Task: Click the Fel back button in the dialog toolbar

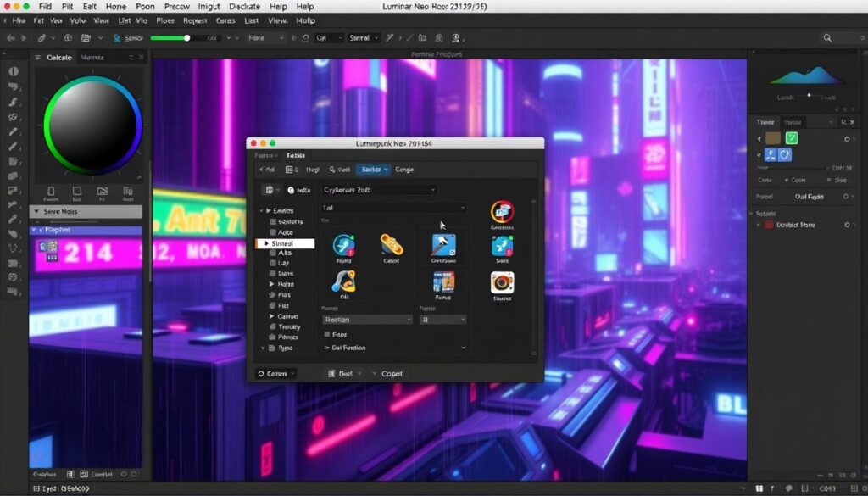Action: pyautogui.click(x=267, y=170)
